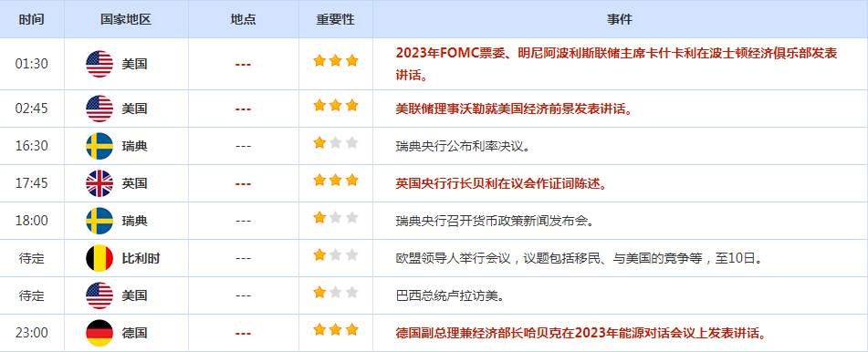Click the Belgium flag icon
Image resolution: width=868 pixels, height=352 pixels.
tap(99, 258)
